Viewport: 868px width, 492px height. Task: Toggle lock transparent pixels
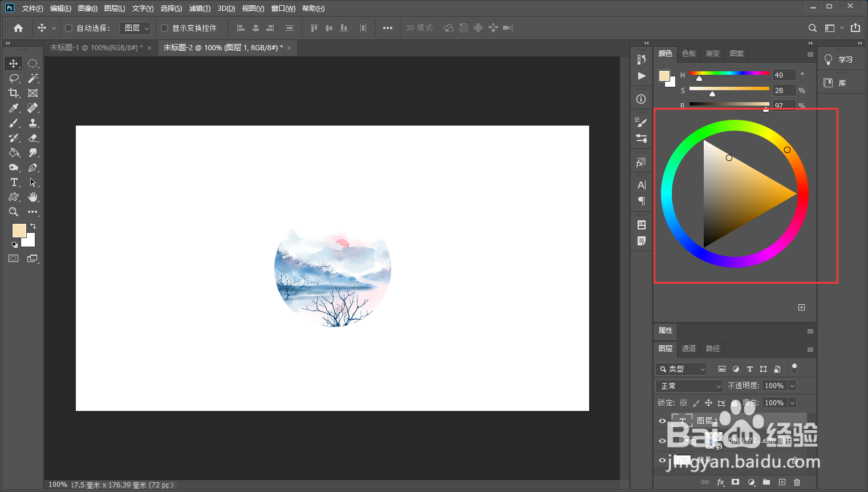683,403
